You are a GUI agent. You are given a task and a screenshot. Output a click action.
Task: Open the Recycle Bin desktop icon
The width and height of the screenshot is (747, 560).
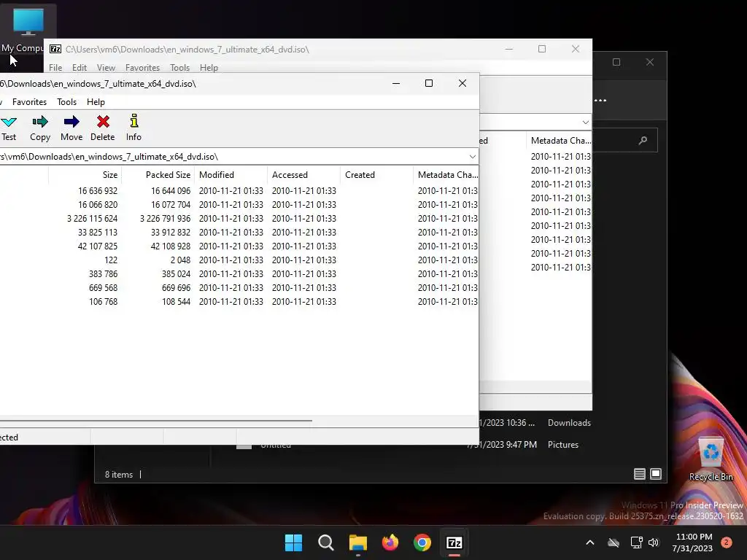click(711, 459)
